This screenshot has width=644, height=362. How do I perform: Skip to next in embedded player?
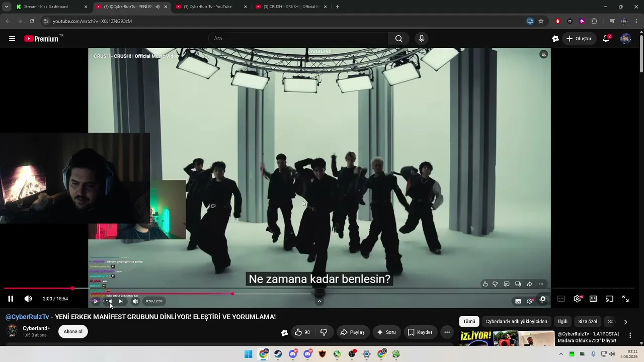point(121,301)
